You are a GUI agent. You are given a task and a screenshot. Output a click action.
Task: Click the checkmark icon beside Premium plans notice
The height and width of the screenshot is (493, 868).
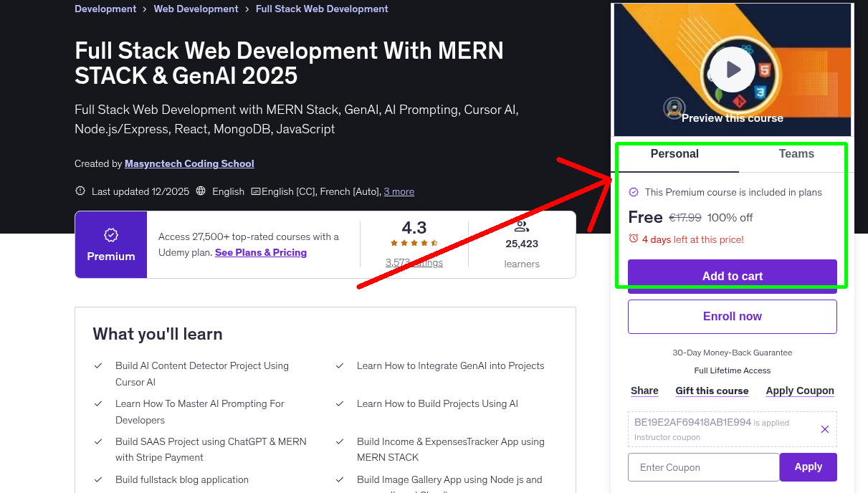coord(634,192)
